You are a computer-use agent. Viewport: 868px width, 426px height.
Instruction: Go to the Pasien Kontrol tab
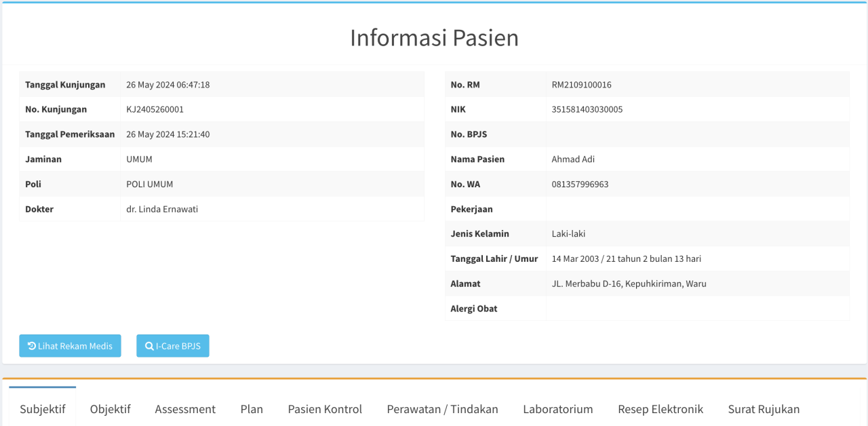[x=325, y=409]
